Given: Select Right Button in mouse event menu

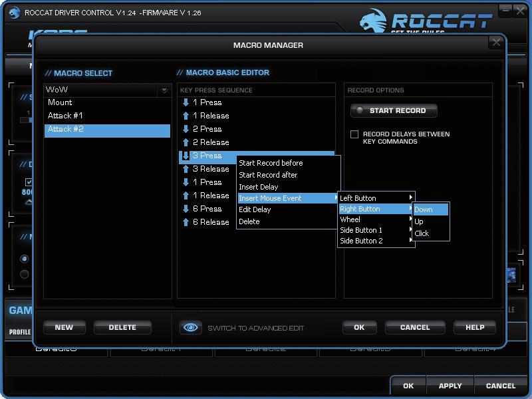Looking at the screenshot, I should click(x=376, y=209).
